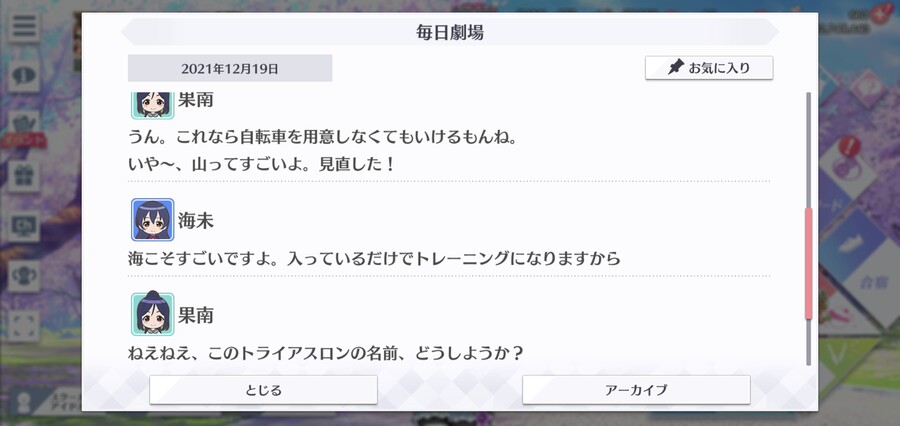The image size is (900, 426).
Task: Click the gray scrollbar track above thumb
Action: (809, 150)
